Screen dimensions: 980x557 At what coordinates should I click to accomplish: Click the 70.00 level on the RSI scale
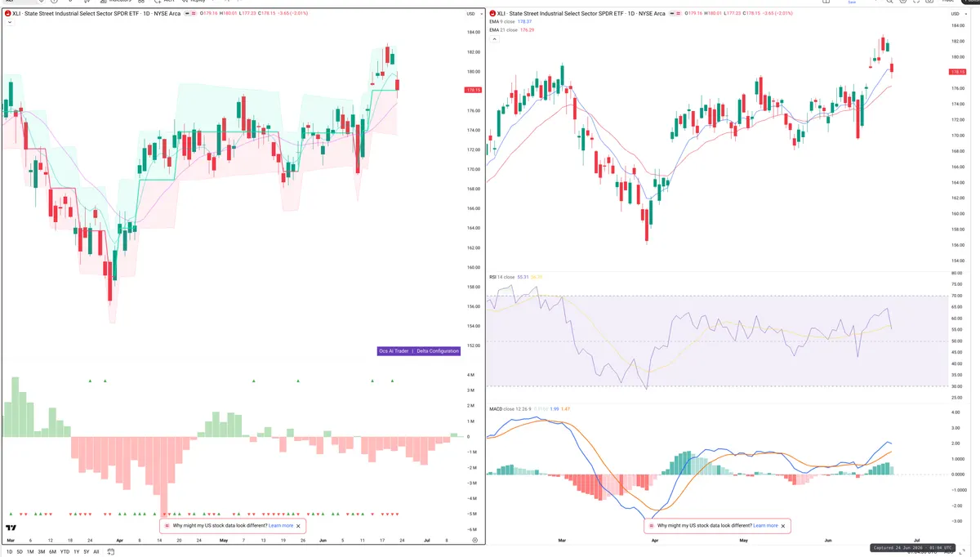pyautogui.click(x=956, y=296)
